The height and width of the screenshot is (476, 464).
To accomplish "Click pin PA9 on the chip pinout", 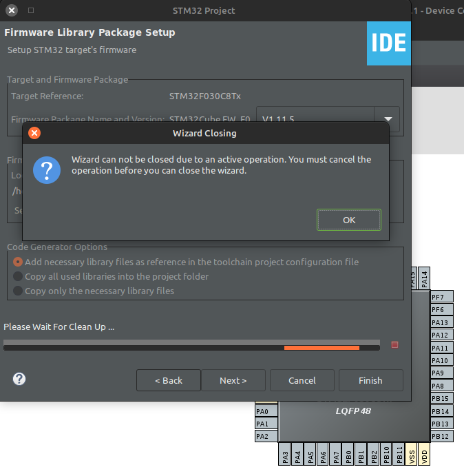I will (x=442, y=373).
